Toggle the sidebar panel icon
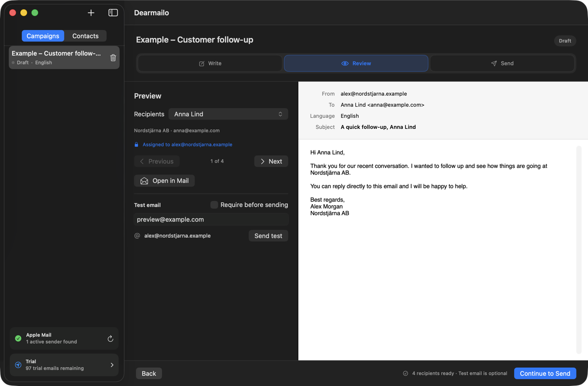Viewport: 588px width, 386px height. click(x=113, y=13)
